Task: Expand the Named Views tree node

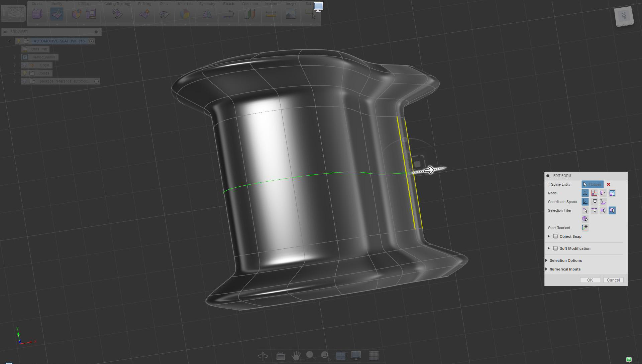Action: coord(15,57)
